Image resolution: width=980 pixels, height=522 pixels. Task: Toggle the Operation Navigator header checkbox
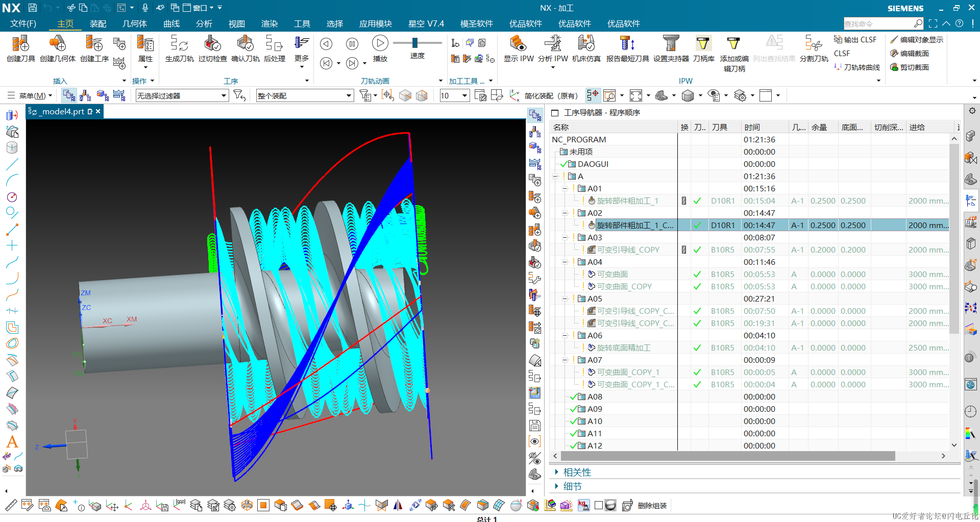click(x=555, y=112)
